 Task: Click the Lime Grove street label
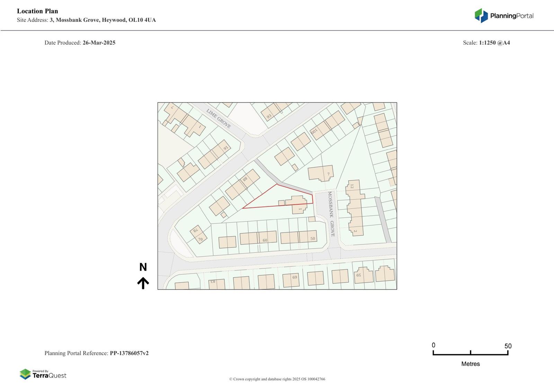pos(218,118)
